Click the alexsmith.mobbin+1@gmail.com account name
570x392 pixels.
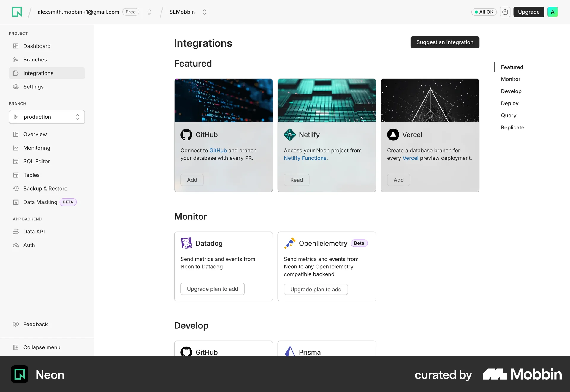(x=78, y=12)
